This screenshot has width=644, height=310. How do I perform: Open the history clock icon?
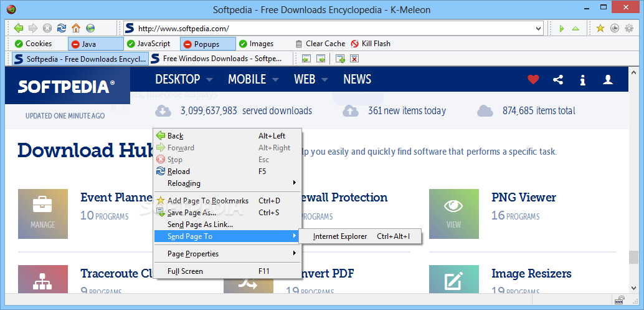(615, 28)
